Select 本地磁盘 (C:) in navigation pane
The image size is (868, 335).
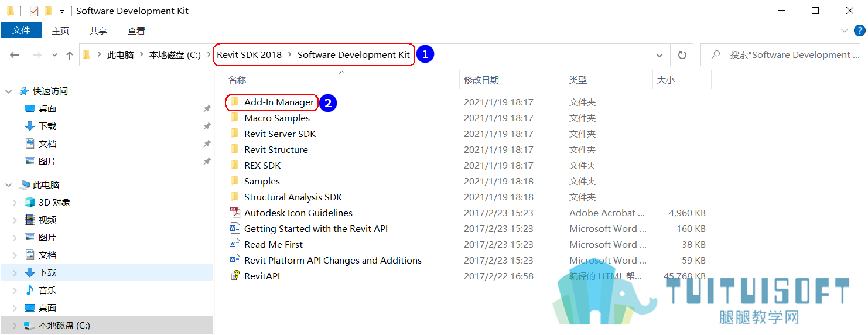tap(64, 325)
